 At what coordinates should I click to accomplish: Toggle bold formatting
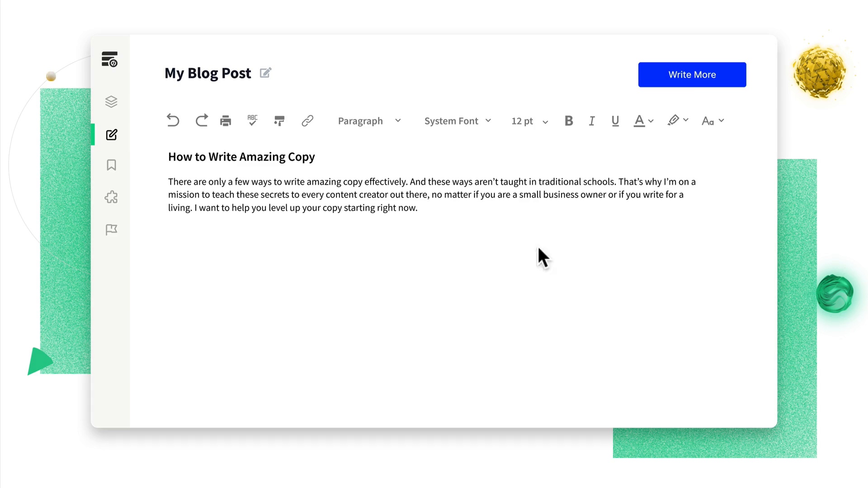point(569,121)
